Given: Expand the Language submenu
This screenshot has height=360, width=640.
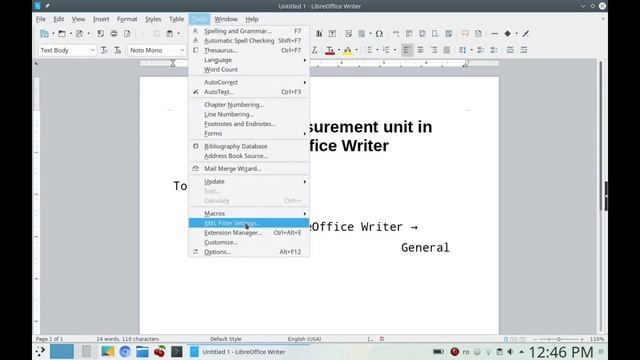Looking at the screenshot, I should click(x=249, y=60).
